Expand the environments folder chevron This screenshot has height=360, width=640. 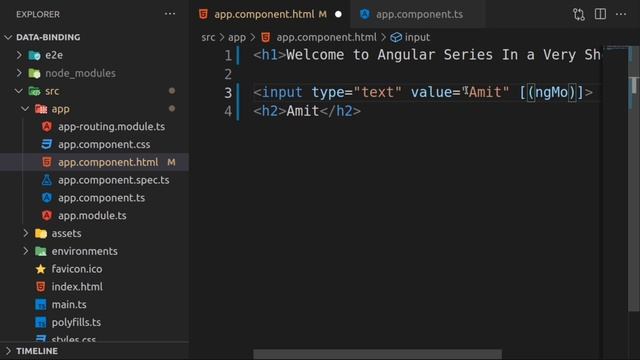point(25,251)
